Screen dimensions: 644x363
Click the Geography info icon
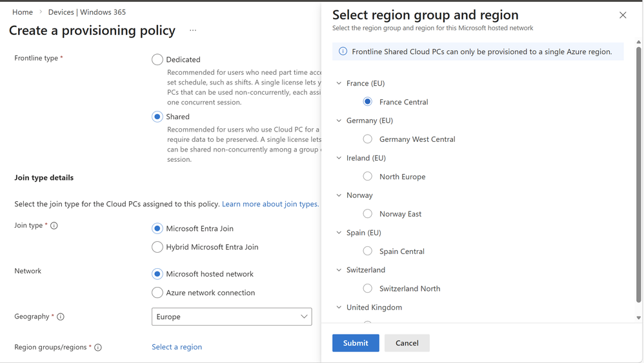(x=61, y=317)
